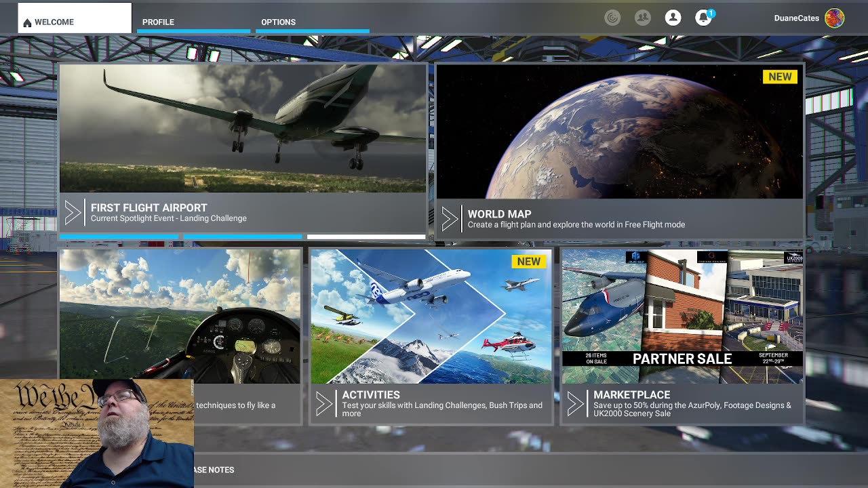Select the first spotlight carousel indicator
868x488 pixels.
pos(119,237)
